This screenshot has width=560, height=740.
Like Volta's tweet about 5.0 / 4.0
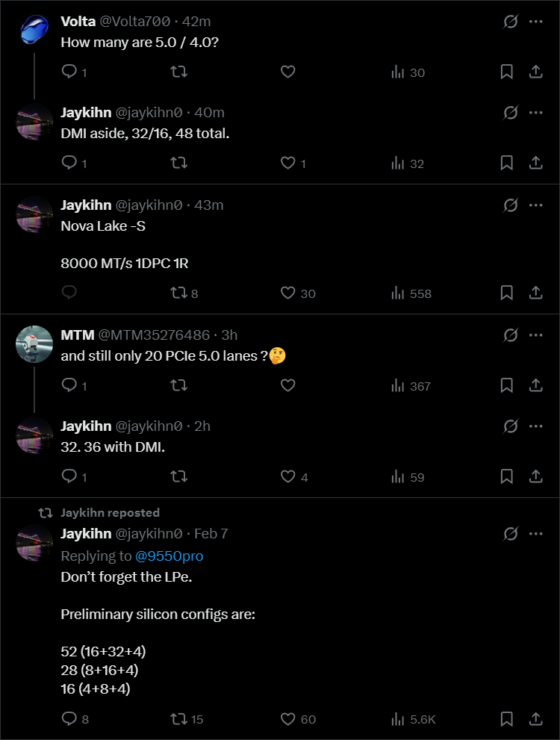(288, 72)
